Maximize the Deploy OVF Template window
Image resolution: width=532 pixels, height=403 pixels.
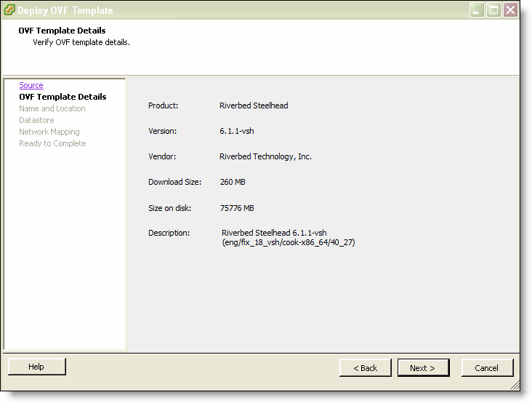(493, 10)
